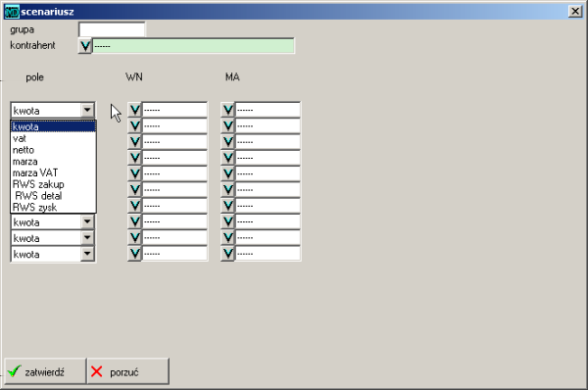Click the WN V icon in second row
588x390 pixels.
[134, 126]
